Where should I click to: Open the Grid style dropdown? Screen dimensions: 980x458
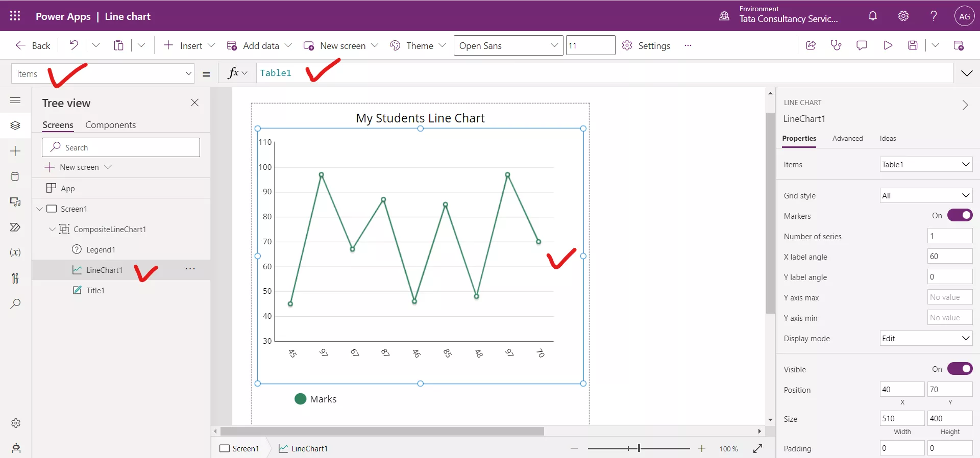point(926,195)
